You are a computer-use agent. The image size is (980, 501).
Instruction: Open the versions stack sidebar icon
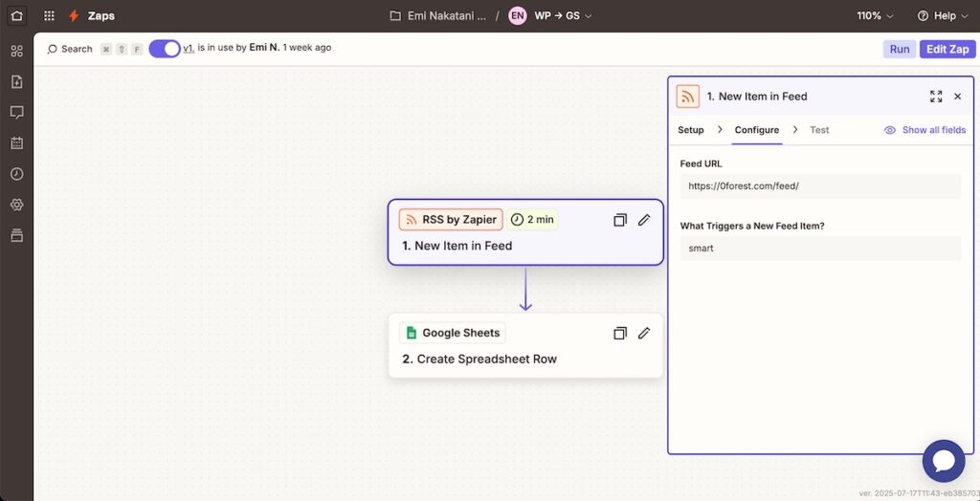(17, 235)
